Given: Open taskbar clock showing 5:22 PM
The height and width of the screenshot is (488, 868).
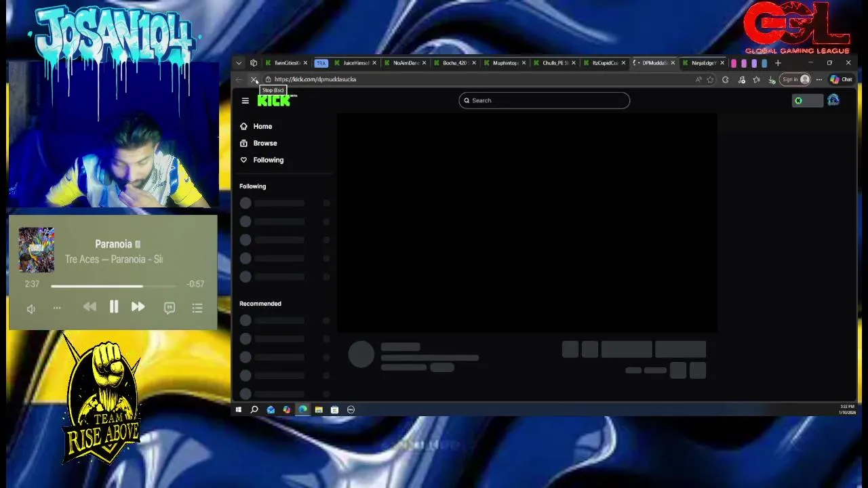Looking at the screenshot, I should point(847,409).
